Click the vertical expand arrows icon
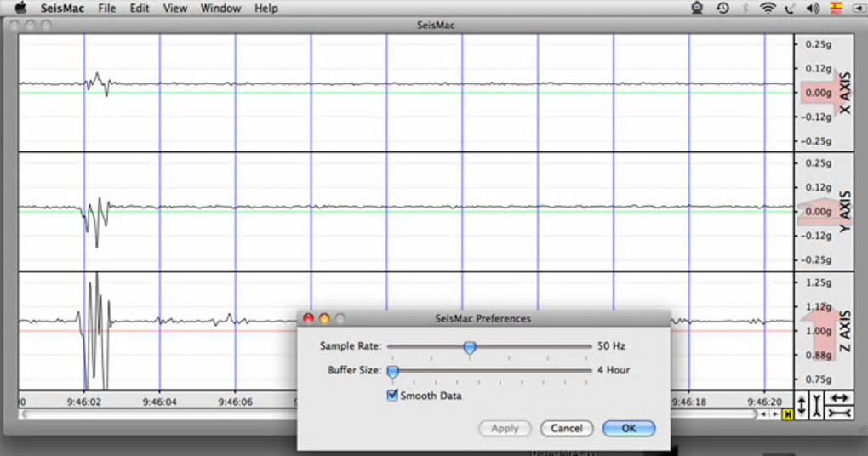 click(x=802, y=406)
